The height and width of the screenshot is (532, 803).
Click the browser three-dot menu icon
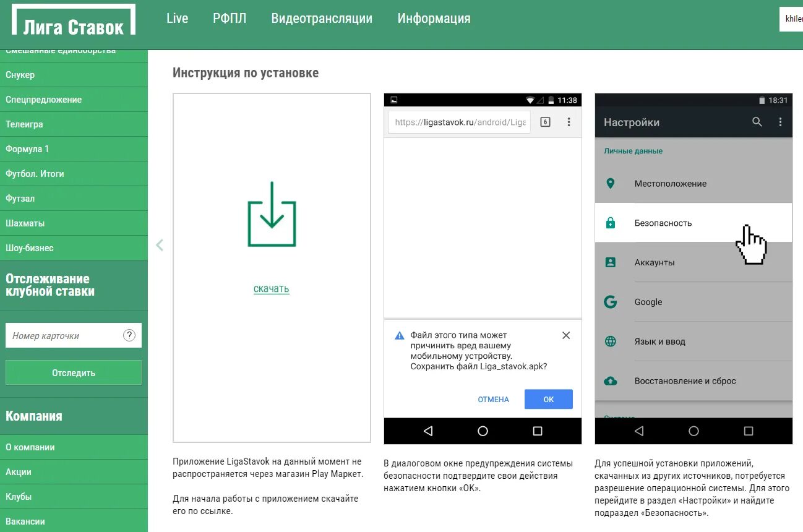coord(569,122)
